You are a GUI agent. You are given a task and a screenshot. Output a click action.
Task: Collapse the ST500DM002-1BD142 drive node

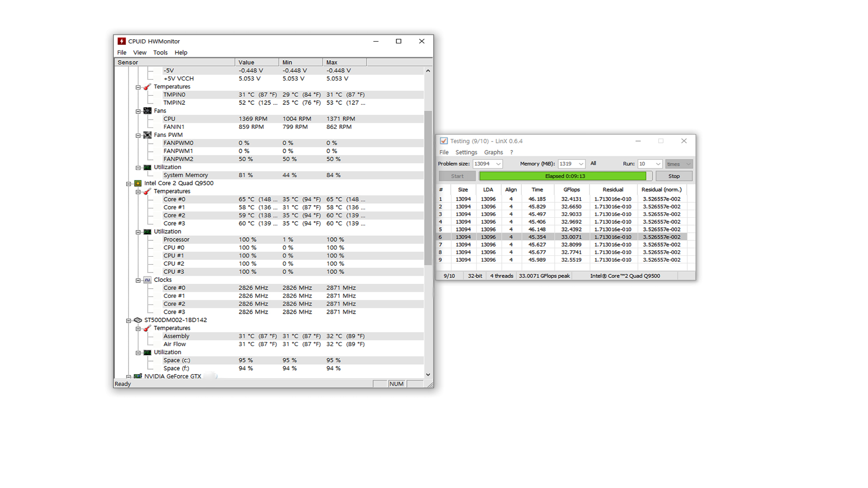pos(129,320)
